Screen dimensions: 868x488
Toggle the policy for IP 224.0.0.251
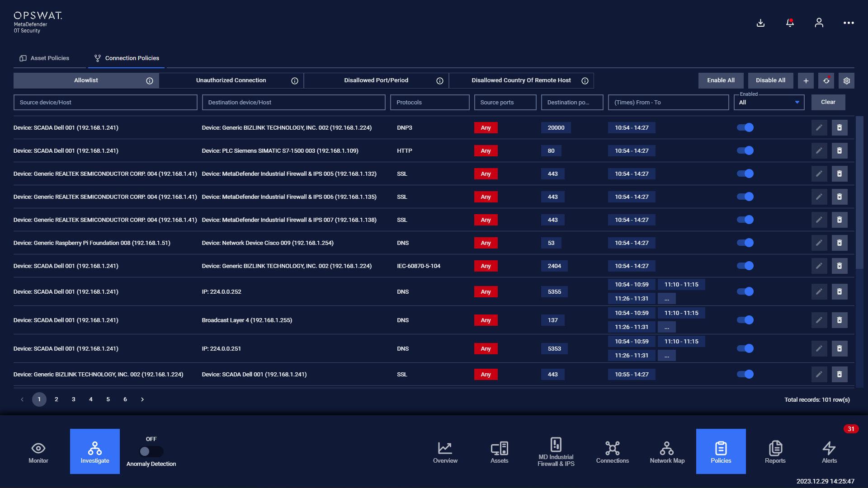tap(745, 349)
